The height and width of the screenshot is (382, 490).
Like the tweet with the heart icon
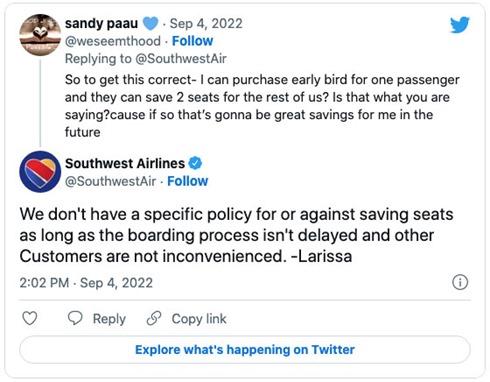coord(30,318)
